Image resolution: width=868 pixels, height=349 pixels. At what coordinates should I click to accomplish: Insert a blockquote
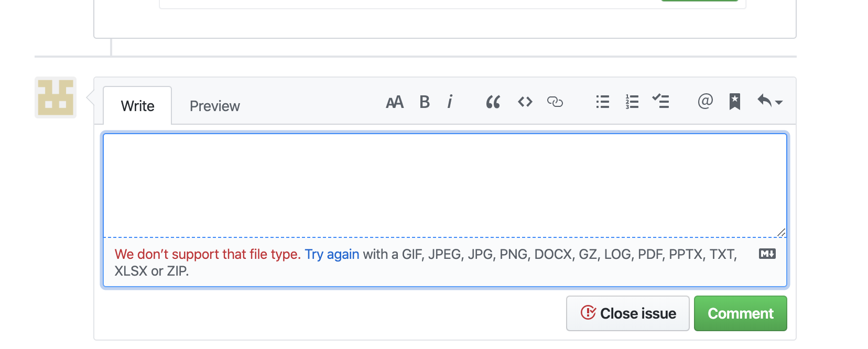coord(492,102)
